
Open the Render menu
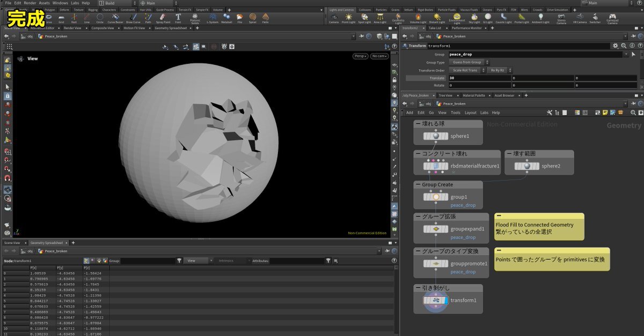click(x=30, y=3)
